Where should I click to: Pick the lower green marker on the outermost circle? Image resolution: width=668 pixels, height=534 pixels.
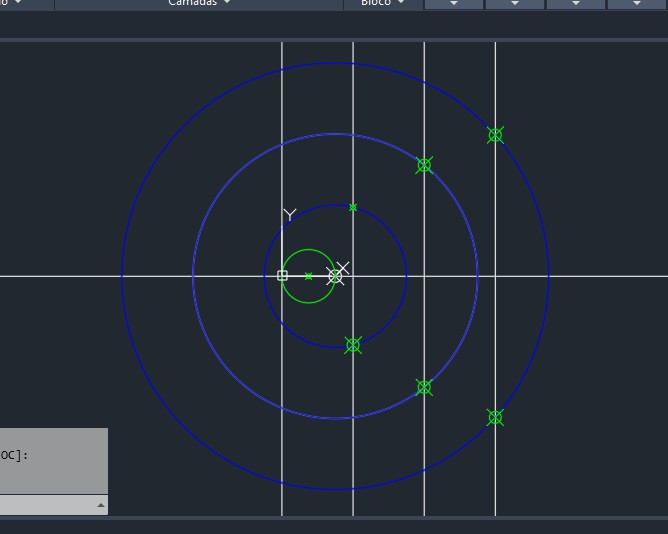(495, 417)
